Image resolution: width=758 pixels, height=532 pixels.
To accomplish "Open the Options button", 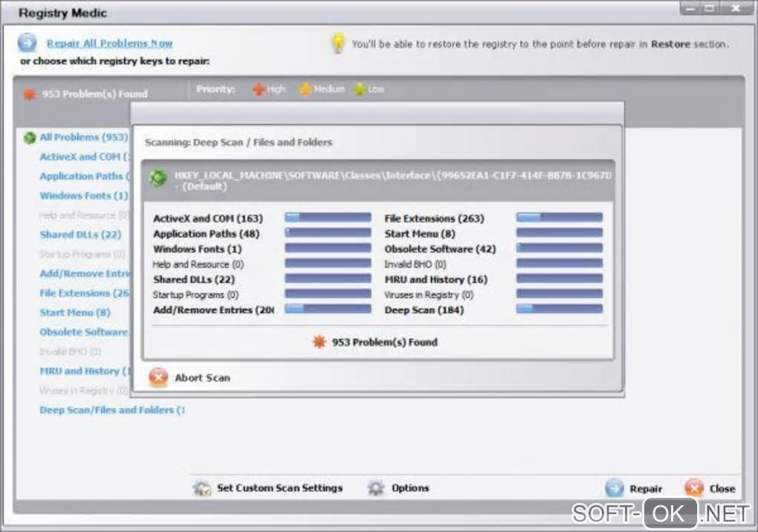I will click(410, 488).
